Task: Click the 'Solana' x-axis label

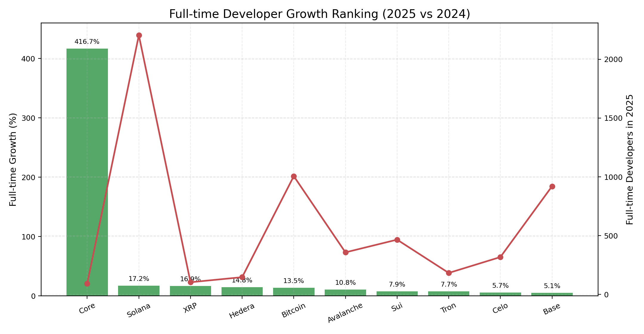Action: [139, 310]
